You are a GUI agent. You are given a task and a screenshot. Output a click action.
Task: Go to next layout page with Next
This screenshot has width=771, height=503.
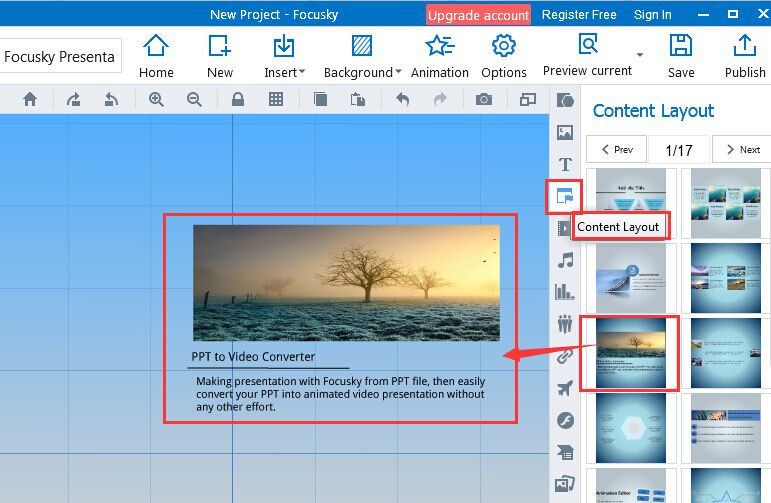[743, 149]
